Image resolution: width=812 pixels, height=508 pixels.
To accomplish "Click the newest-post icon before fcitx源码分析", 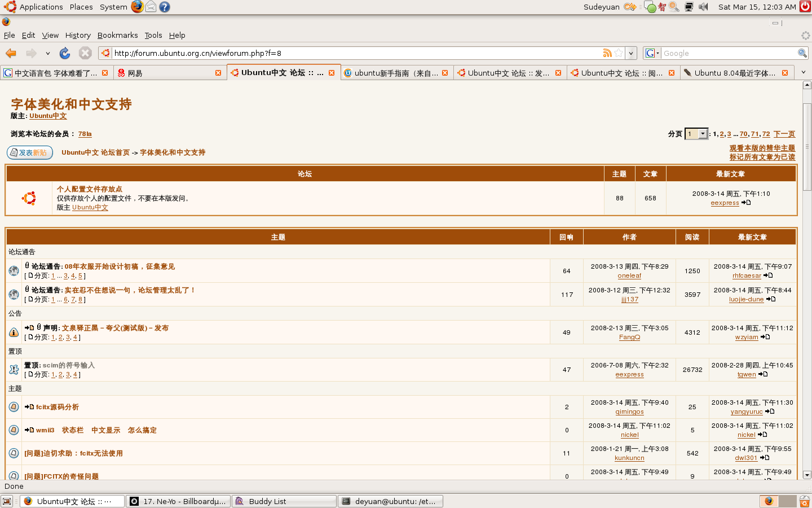I will (x=29, y=407).
